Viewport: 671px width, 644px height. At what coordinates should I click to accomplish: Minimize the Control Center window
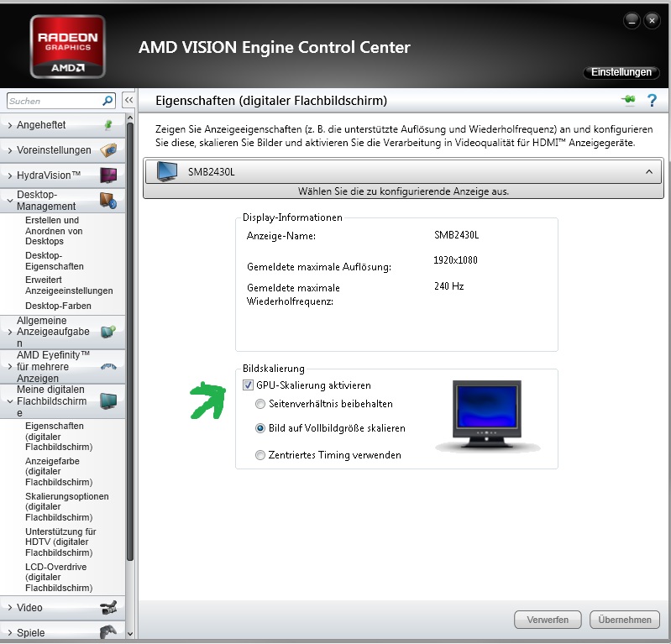click(632, 20)
